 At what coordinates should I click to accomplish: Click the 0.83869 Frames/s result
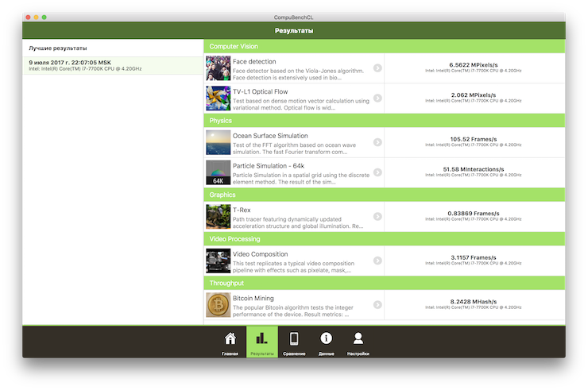[474, 214]
